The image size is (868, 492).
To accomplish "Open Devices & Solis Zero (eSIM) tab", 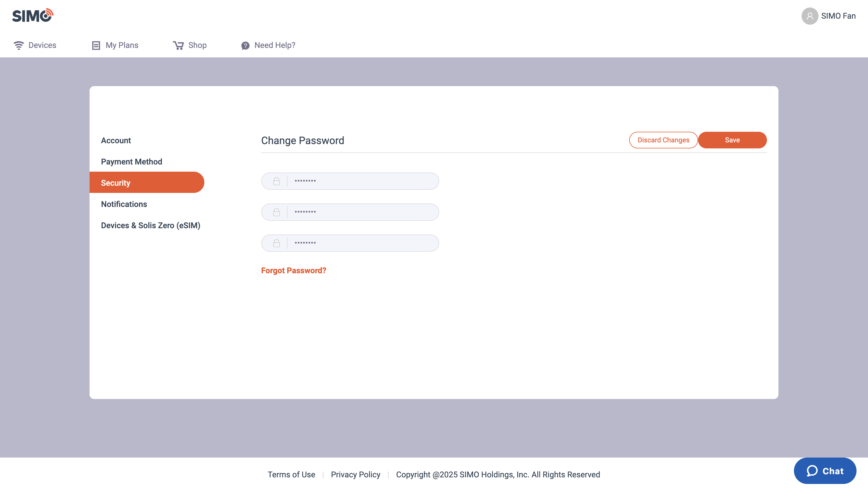I will [x=151, y=225].
